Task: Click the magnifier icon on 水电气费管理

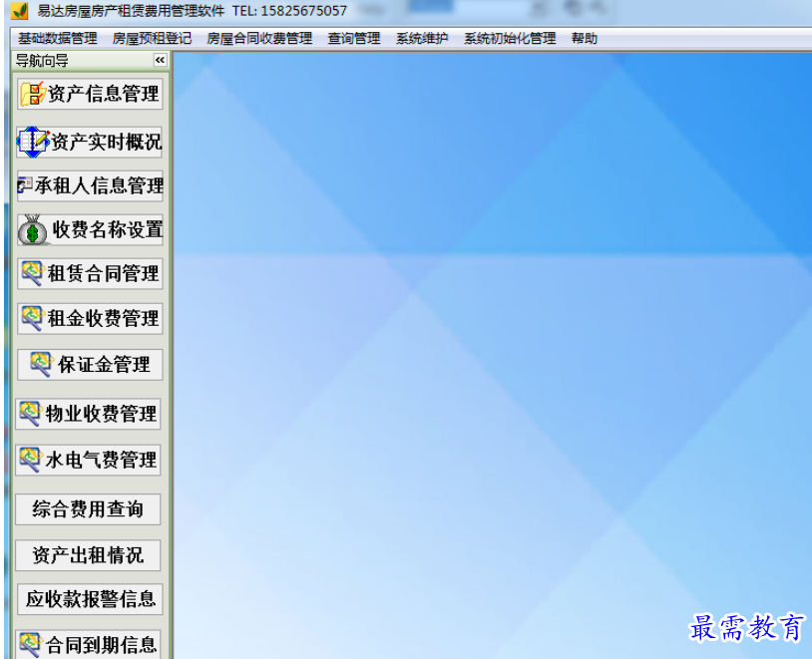Action: tap(30, 460)
